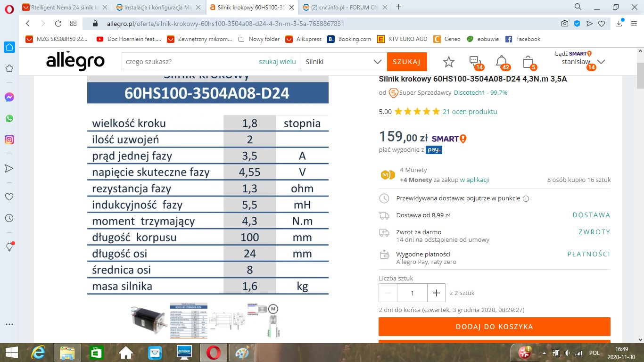Open ZWROTY details link
The image size is (644, 362).
(594, 232)
